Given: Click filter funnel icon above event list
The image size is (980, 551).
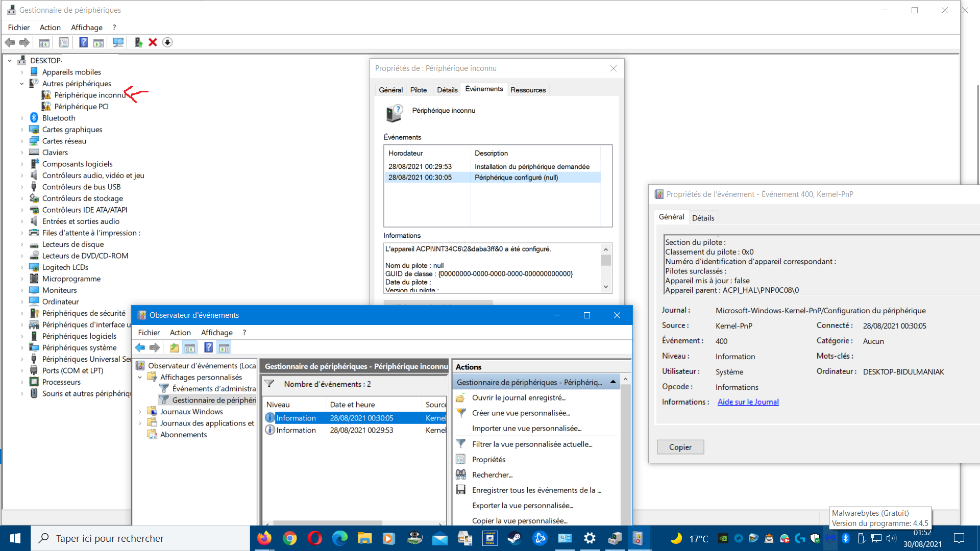Looking at the screenshot, I should click(x=269, y=384).
